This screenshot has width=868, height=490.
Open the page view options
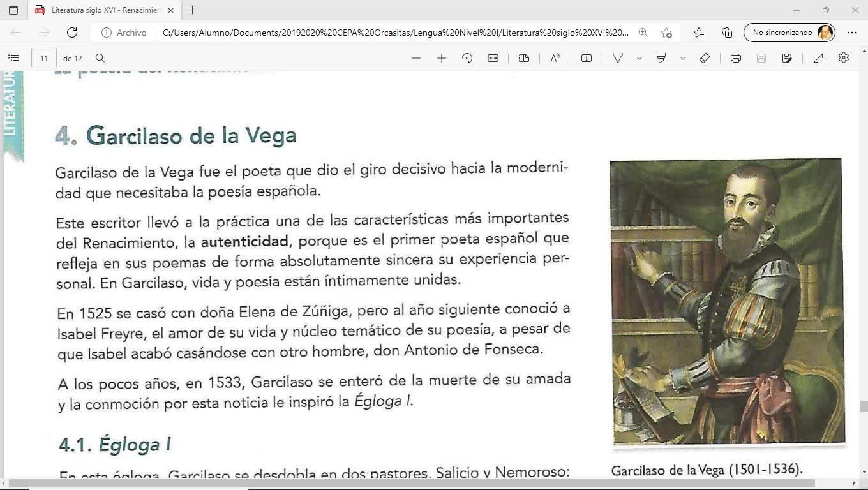click(524, 58)
